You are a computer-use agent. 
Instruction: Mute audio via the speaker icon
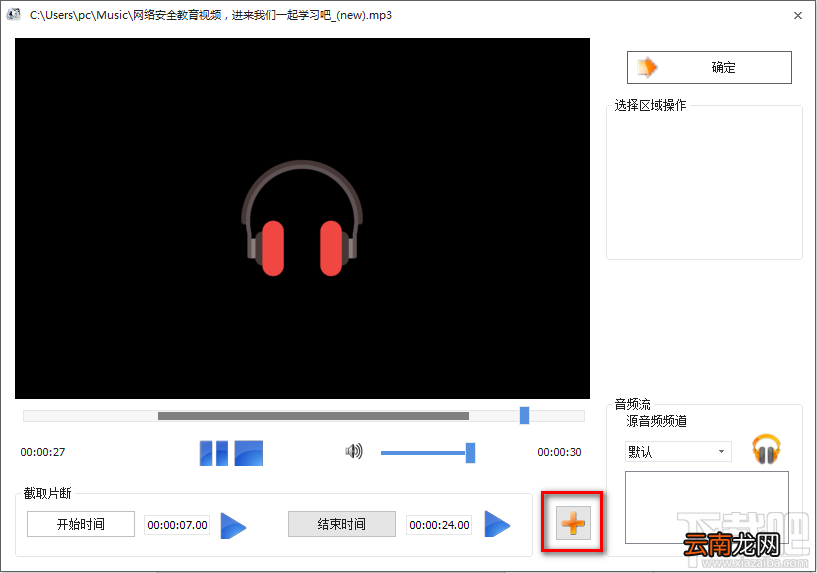pos(354,451)
